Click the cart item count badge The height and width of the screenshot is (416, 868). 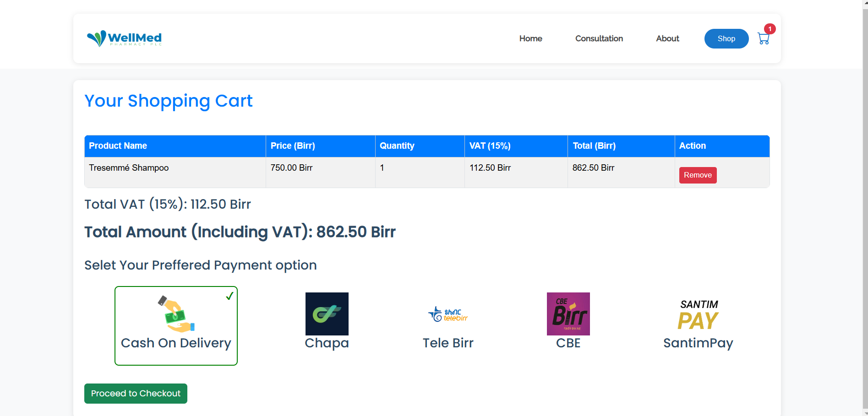click(x=770, y=29)
